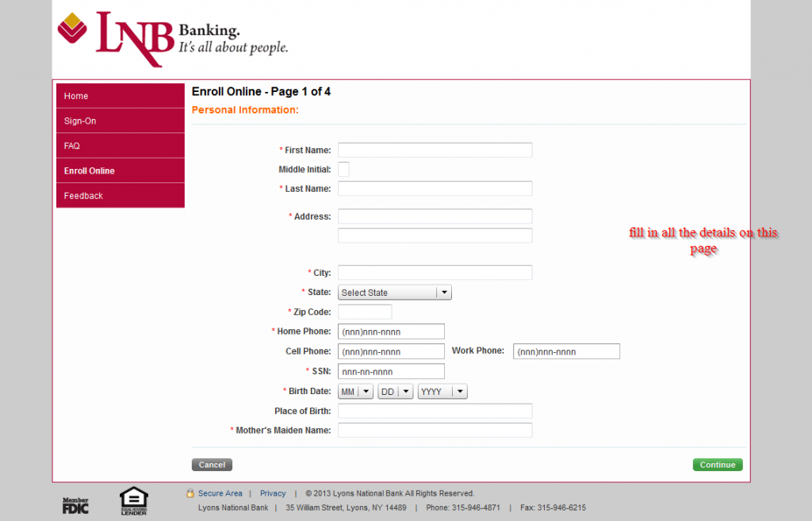Open the FAQ sidebar page

tap(120, 145)
